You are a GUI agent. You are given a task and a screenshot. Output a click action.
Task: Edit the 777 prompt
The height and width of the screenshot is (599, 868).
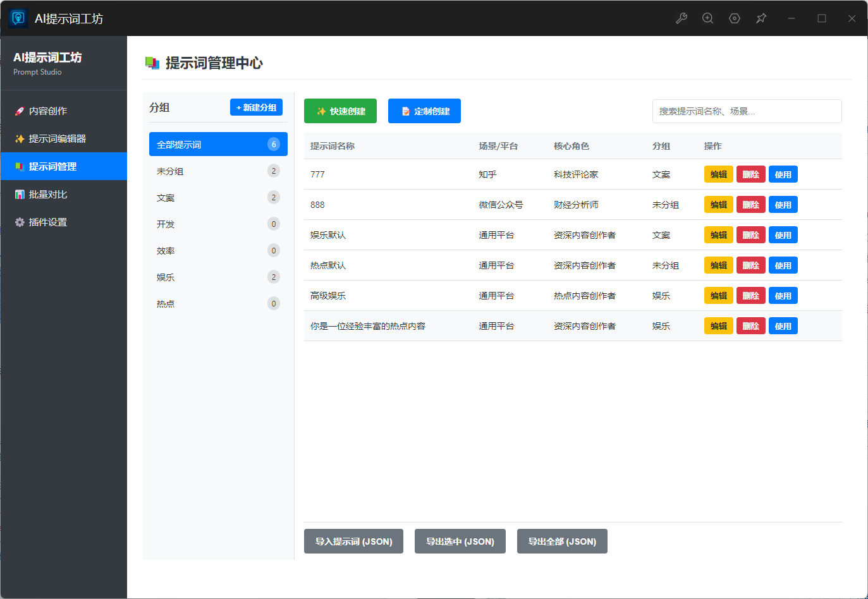tap(719, 174)
